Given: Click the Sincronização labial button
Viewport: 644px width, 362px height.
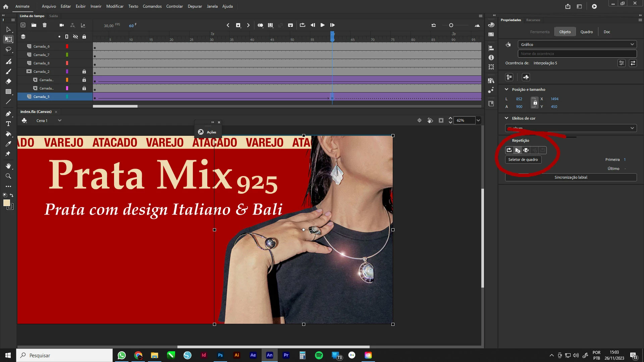Looking at the screenshot, I should (x=571, y=177).
